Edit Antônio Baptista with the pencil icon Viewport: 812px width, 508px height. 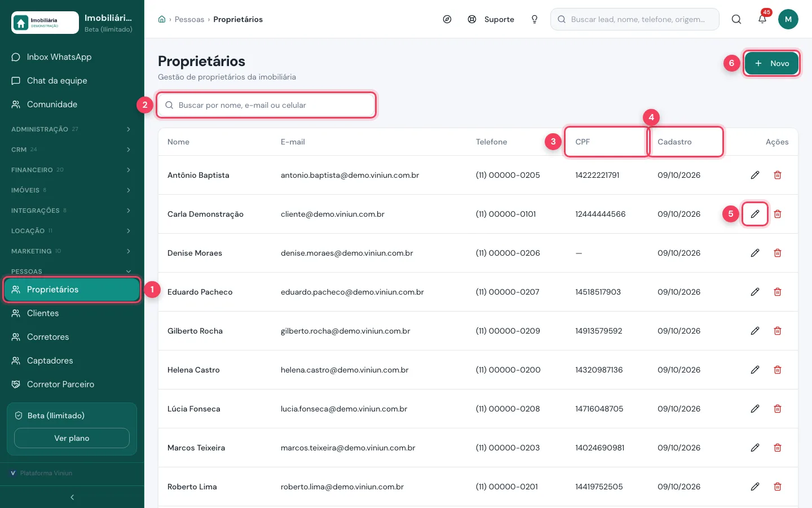755,175
